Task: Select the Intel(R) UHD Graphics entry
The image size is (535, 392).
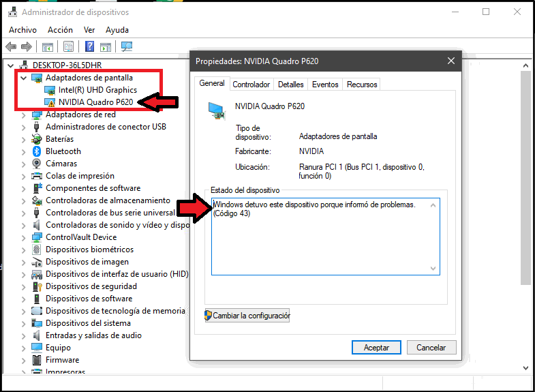Action: [97, 90]
